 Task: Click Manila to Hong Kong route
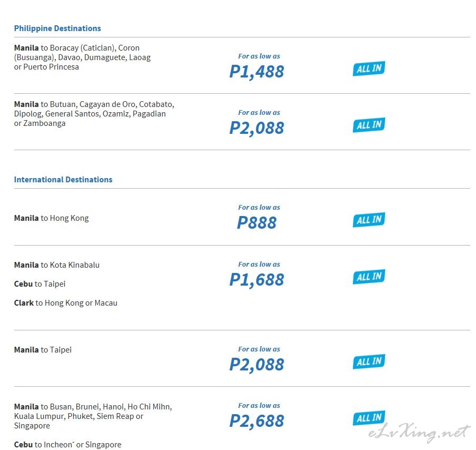tap(51, 218)
